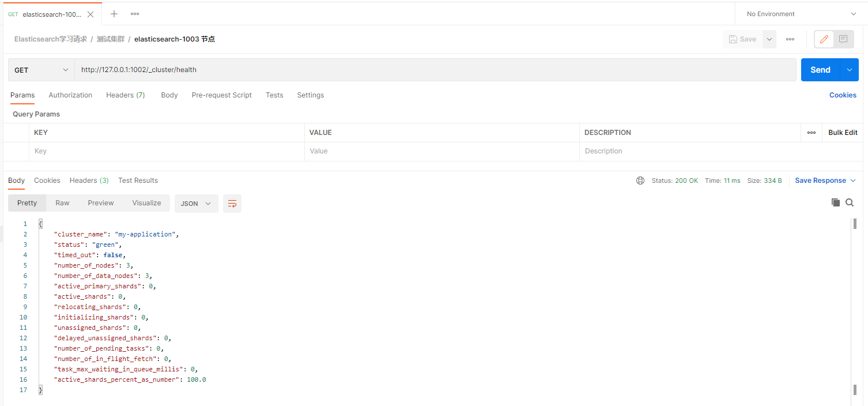Toggle the line wrap icon
This screenshot has height=406, width=868.
[x=232, y=204]
